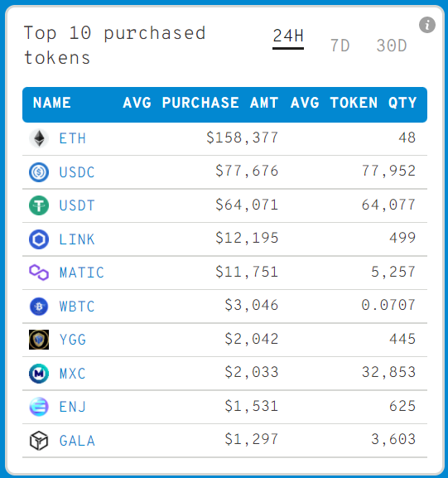Click the $3,046 purchase amount
The height and width of the screenshot is (478, 448).
click(x=252, y=305)
